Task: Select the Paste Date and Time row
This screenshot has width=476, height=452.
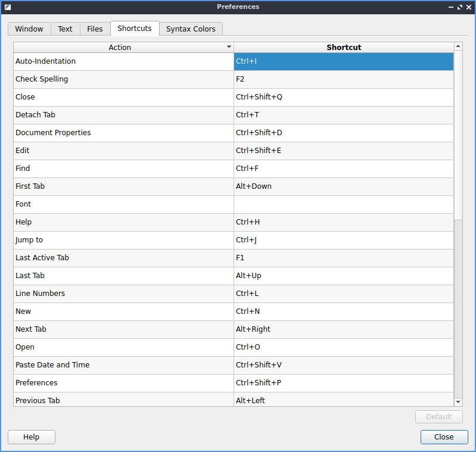Action: pyautogui.click(x=123, y=365)
